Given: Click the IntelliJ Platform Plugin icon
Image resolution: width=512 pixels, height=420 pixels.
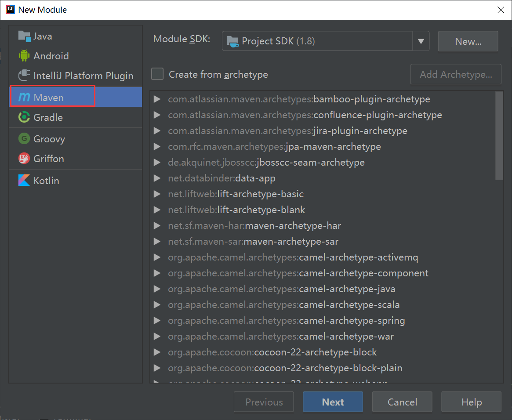Looking at the screenshot, I should click(x=24, y=76).
